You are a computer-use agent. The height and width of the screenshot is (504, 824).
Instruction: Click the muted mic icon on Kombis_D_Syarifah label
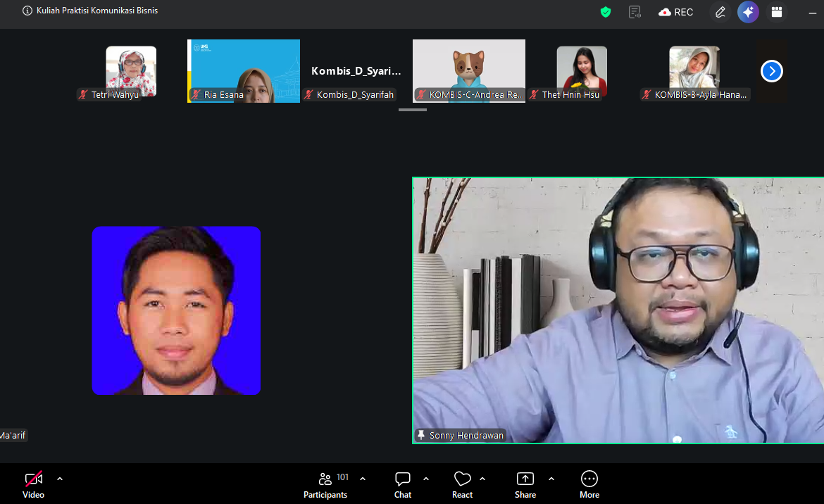point(309,94)
